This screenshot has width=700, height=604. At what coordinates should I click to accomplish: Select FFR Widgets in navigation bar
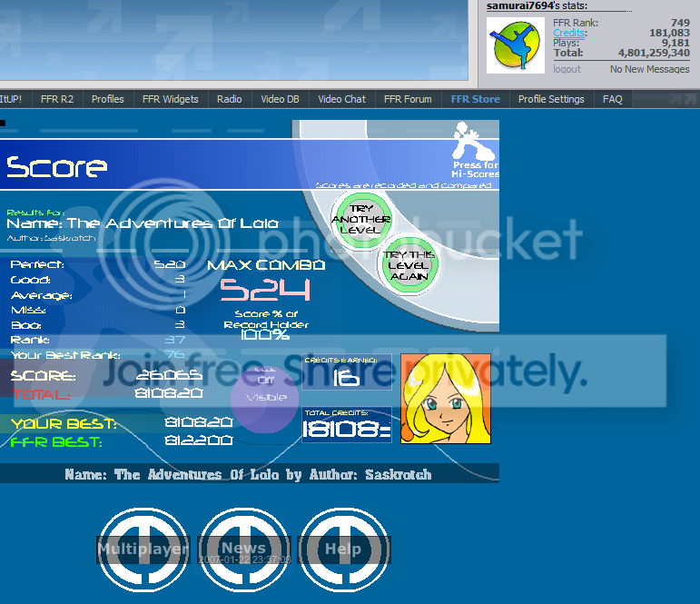click(x=170, y=99)
